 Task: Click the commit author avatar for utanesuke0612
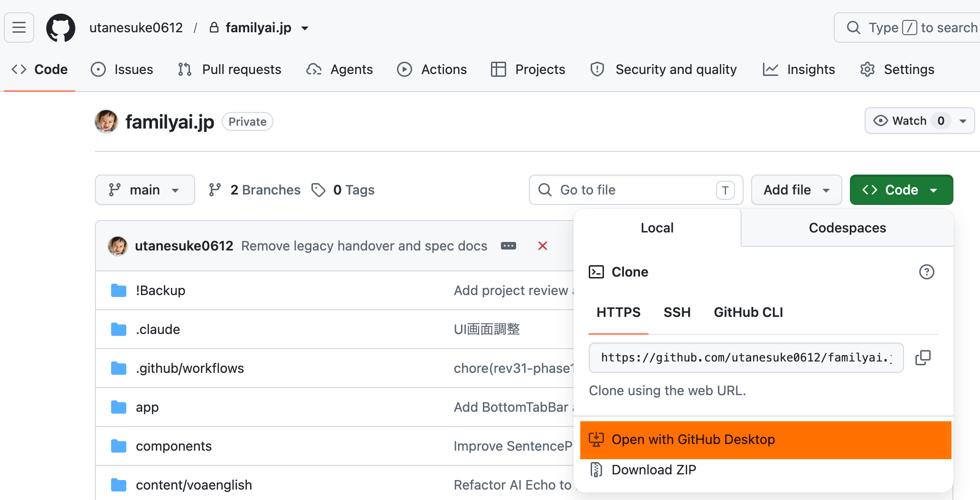coord(118,246)
